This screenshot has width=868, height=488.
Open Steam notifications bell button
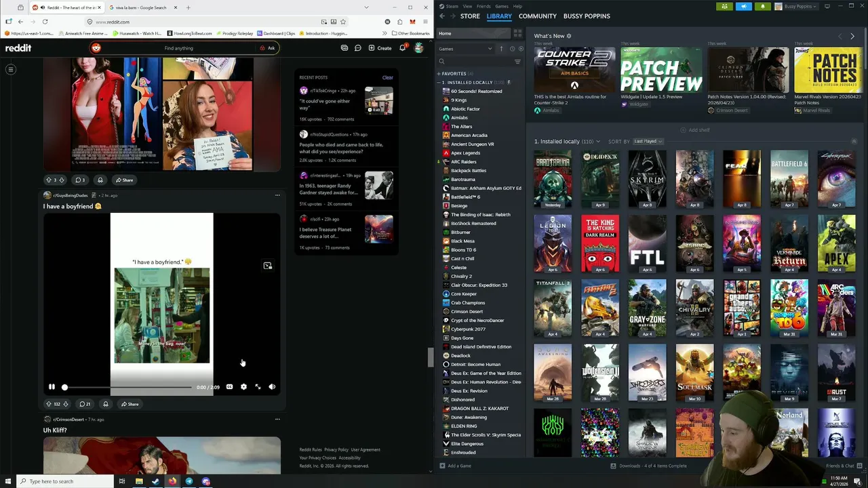(x=762, y=6)
